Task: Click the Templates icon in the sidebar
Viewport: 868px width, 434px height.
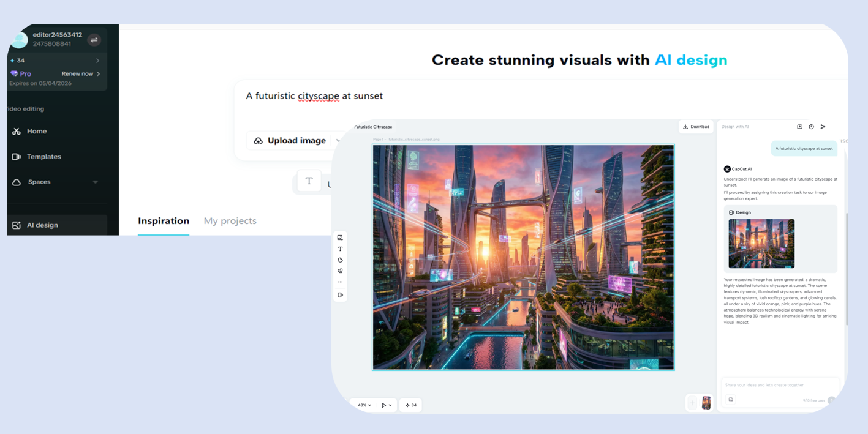Action: click(x=17, y=157)
